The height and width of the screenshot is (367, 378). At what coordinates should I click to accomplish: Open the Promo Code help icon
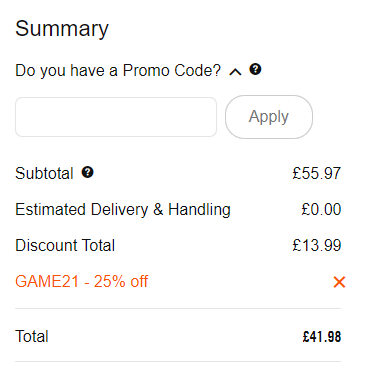(x=256, y=69)
